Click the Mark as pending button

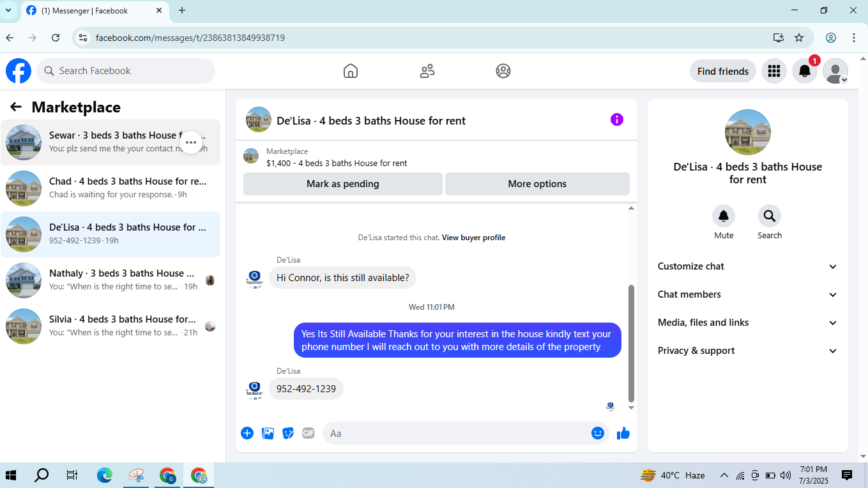343,184
